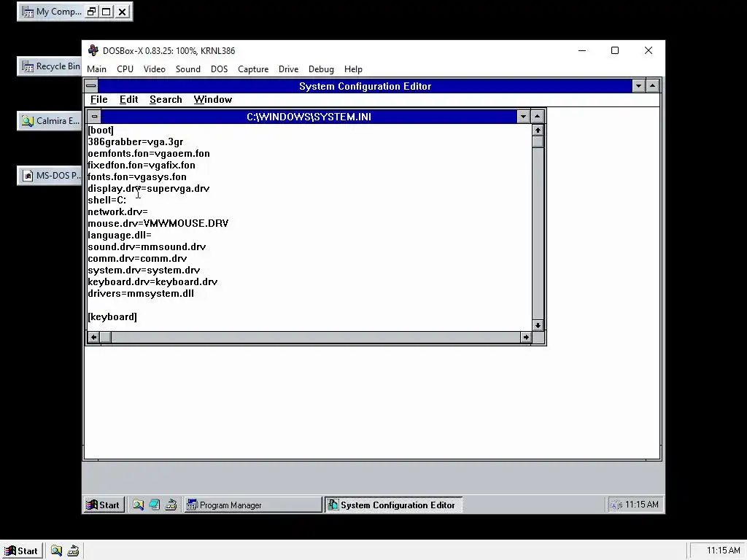Open the Search menu

[166, 99]
